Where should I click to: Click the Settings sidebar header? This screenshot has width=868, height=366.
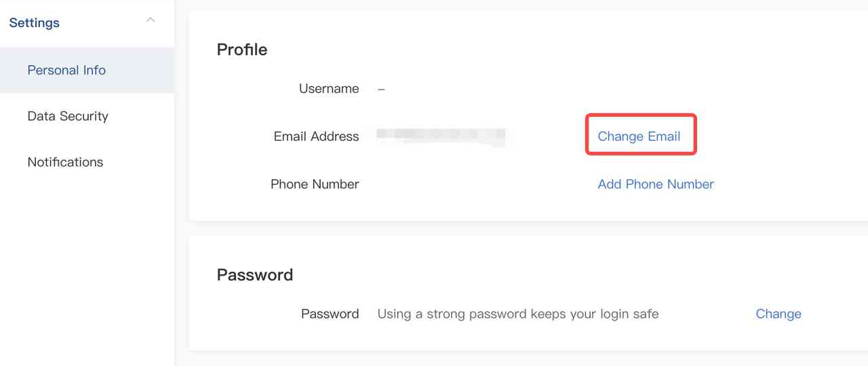click(35, 23)
